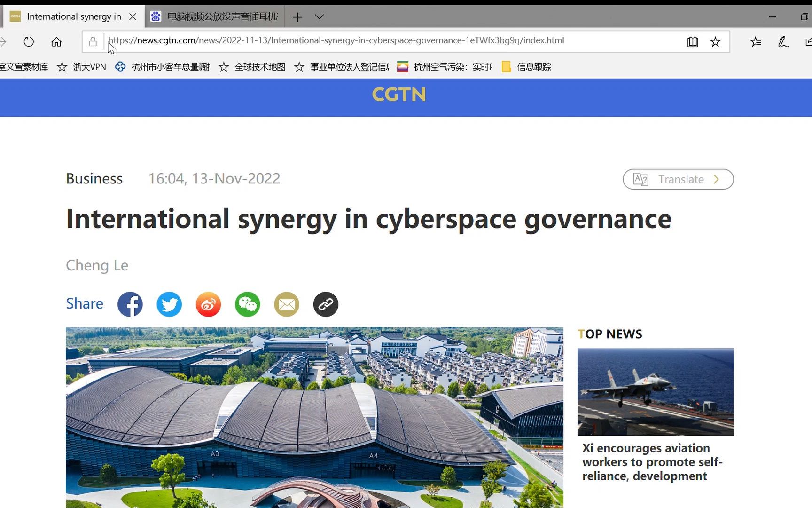Open 事业单位法人登记 bookmark

pyautogui.click(x=342, y=67)
